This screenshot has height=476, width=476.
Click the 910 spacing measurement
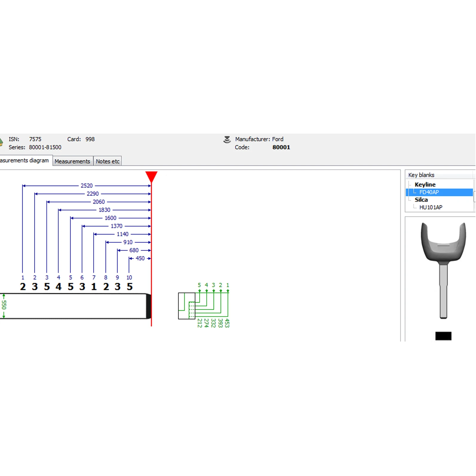tap(128, 242)
